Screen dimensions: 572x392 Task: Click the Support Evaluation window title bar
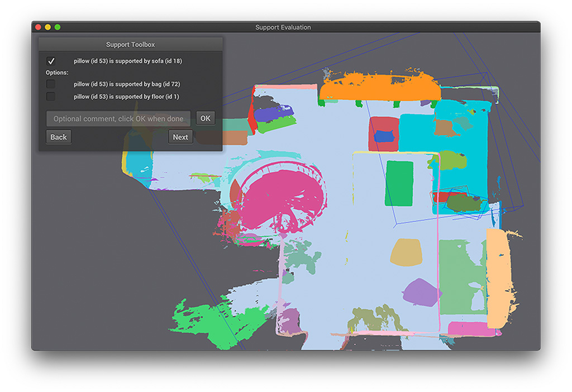[x=284, y=27]
